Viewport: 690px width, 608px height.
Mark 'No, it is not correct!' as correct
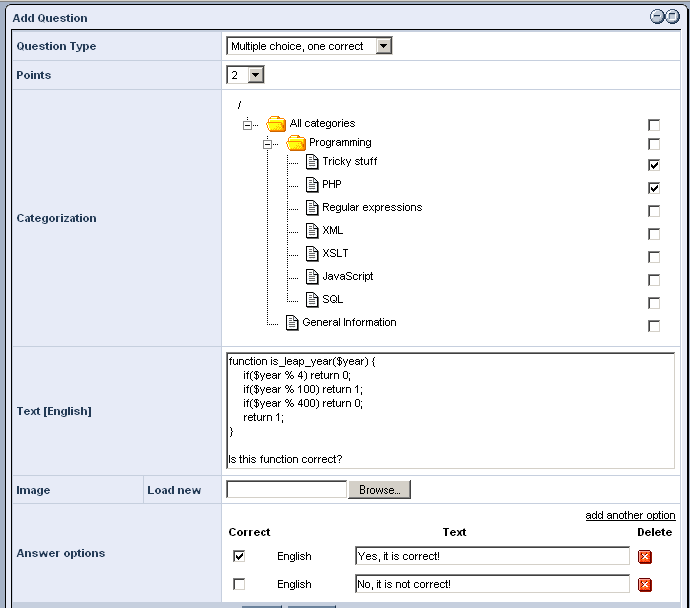[x=239, y=584]
